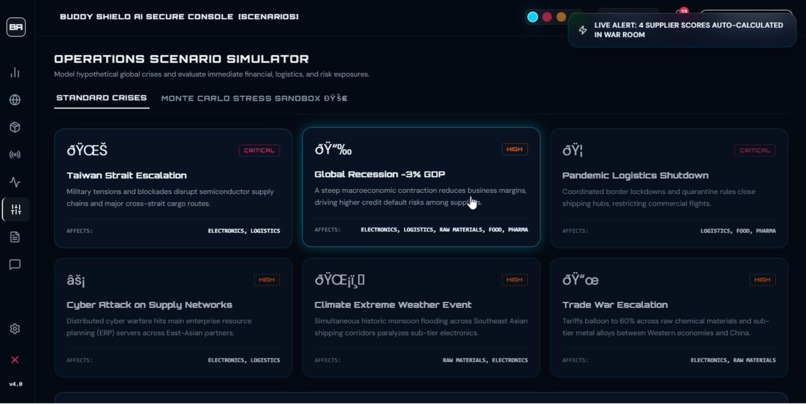Click the Operations Scenario Simulator heading
The height and width of the screenshot is (404, 806).
click(181, 59)
